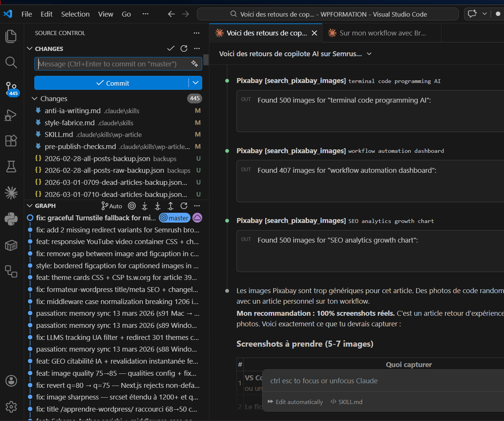Open the Extensions view

(11, 141)
